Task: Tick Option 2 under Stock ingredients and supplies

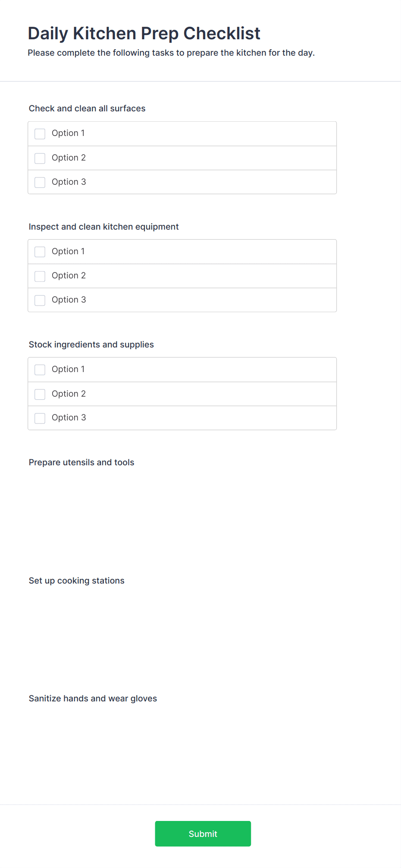Action: (x=39, y=394)
